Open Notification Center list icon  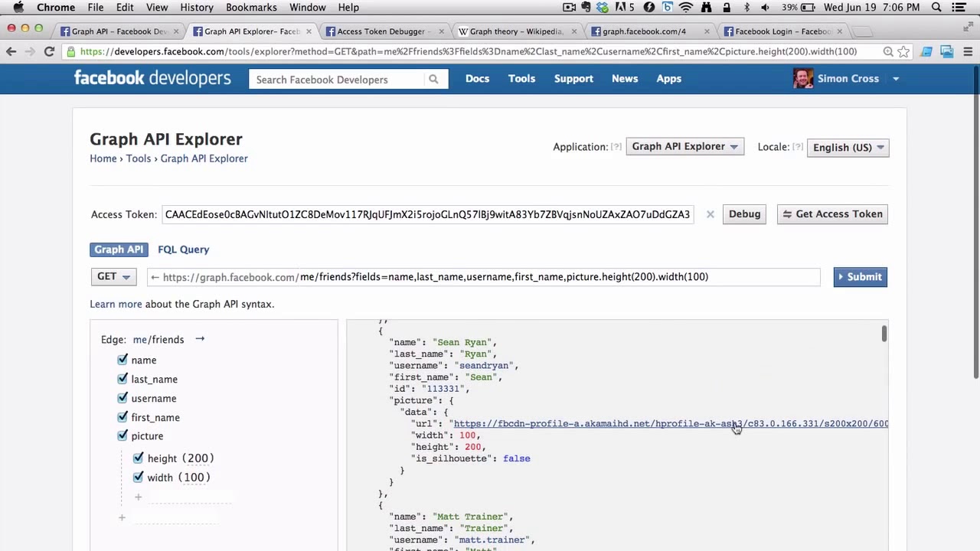[x=959, y=8]
